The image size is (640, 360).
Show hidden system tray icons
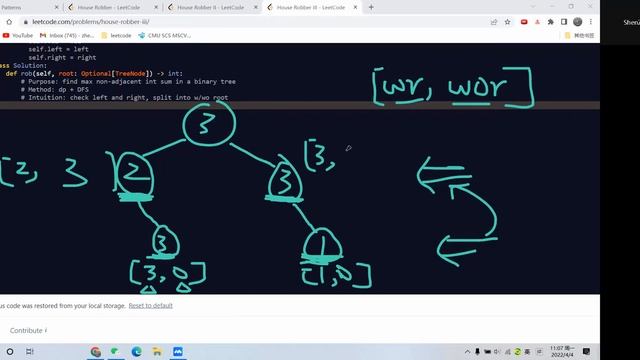click(467, 351)
